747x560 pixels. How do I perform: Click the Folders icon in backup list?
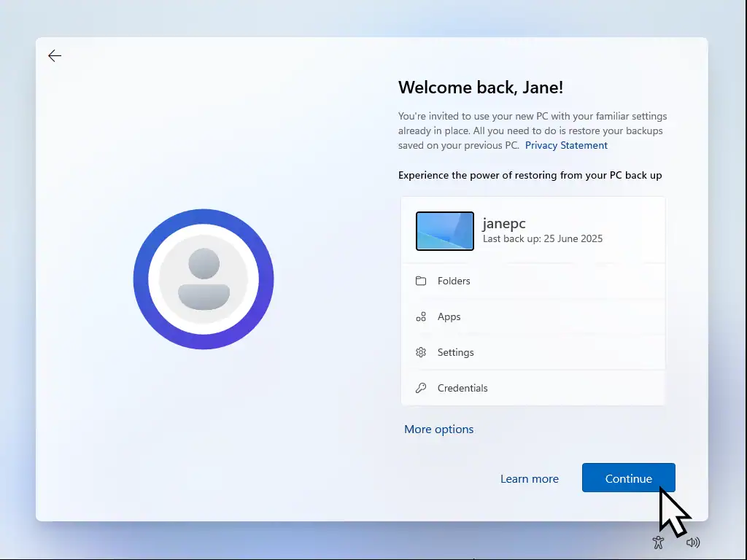(x=421, y=281)
